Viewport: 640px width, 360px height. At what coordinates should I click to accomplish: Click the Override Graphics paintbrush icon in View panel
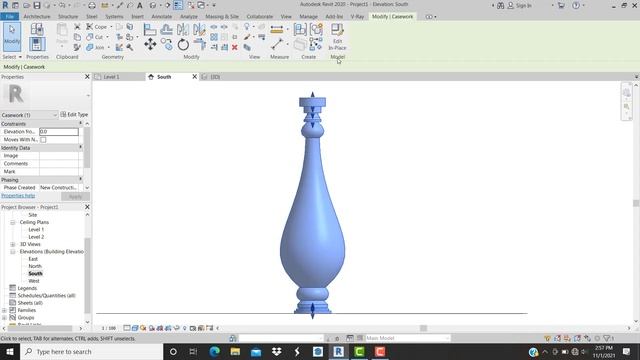point(247,37)
